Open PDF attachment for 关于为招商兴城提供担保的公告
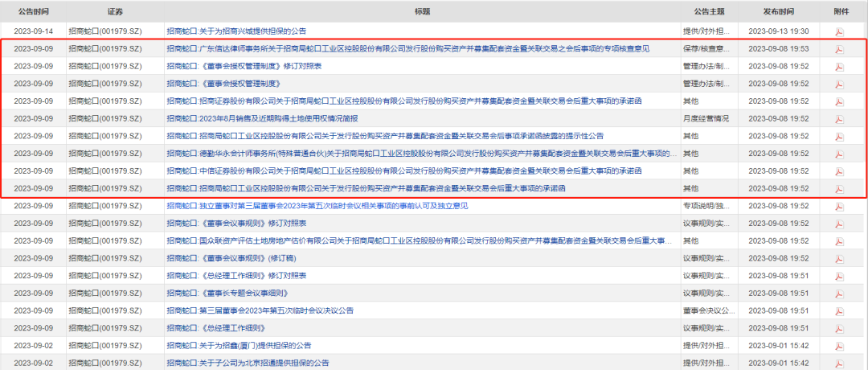 click(x=839, y=32)
